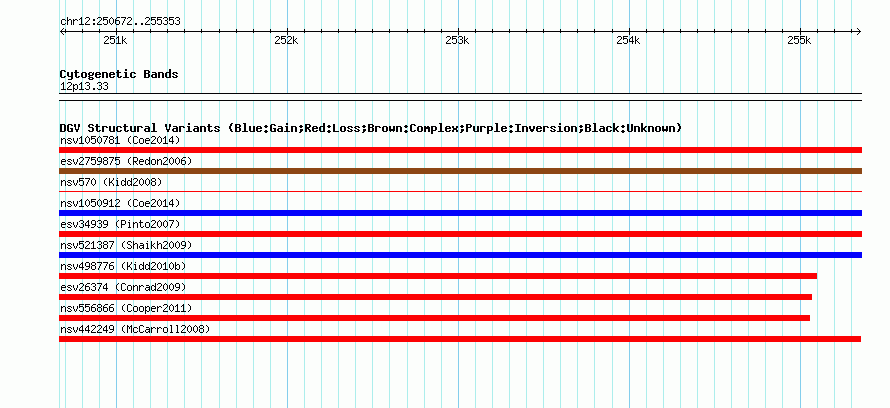This screenshot has width=890, height=408.
Task: Select the red nsv442249 variant bar
Action: click(460, 339)
